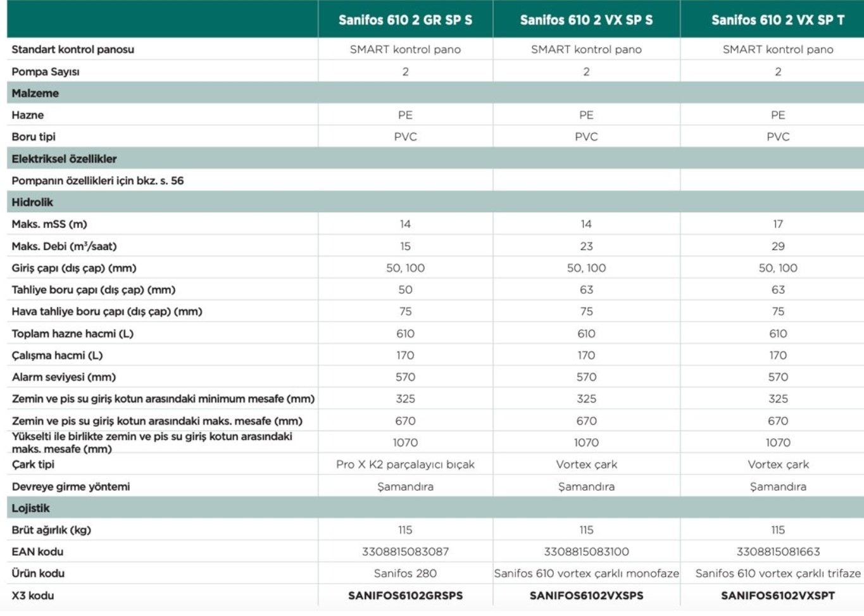Viewport: 864px width, 616px height.
Task: Select the 'Maks. Debi (m³/saat)' row label
Action: [x=64, y=246]
